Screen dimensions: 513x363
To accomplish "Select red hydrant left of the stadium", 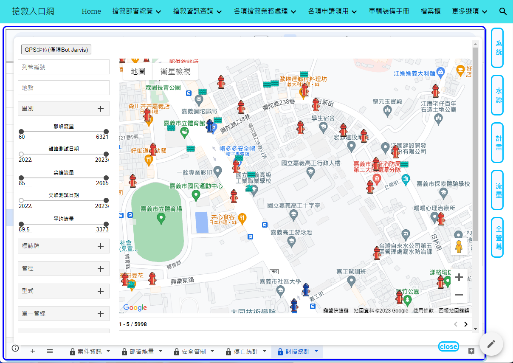I will click(133, 181).
